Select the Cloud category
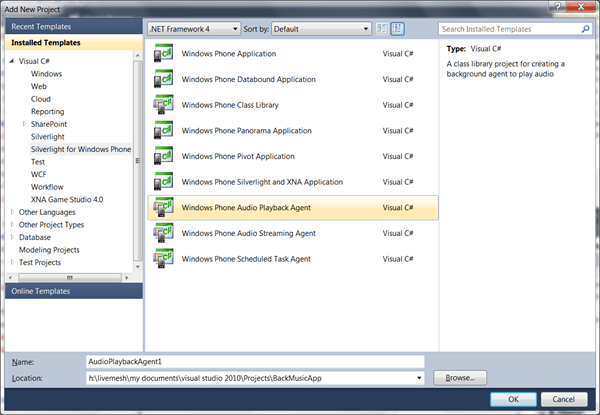The width and height of the screenshot is (600, 415). (41, 99)
